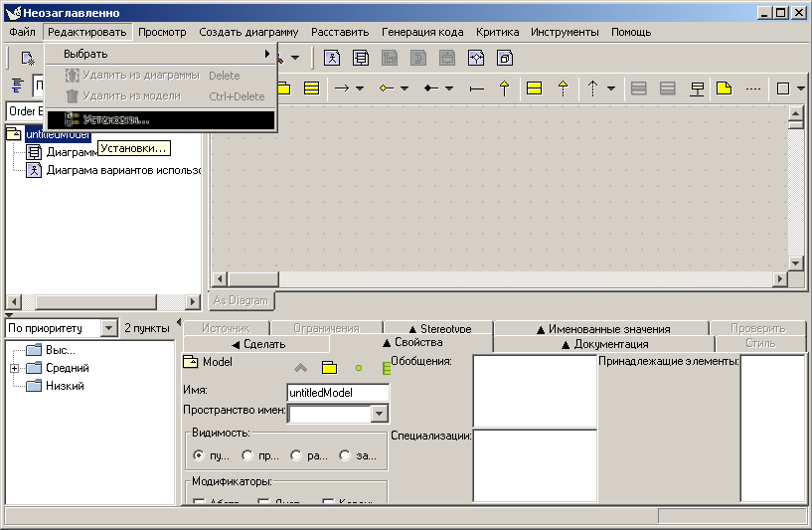Click green circle icon in properties panel
Viewport: 812px width, 530px height.
pyautogui.click(x=359, y=368)
